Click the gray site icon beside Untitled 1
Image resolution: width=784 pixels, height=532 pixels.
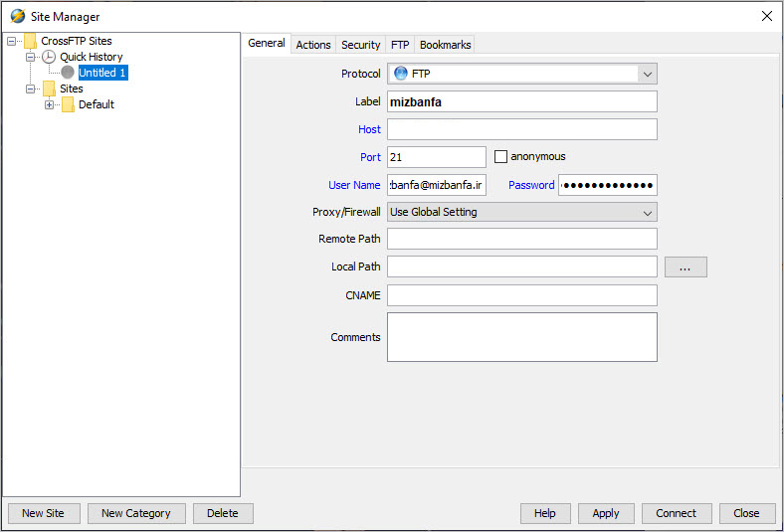click(x=68, y=73)
